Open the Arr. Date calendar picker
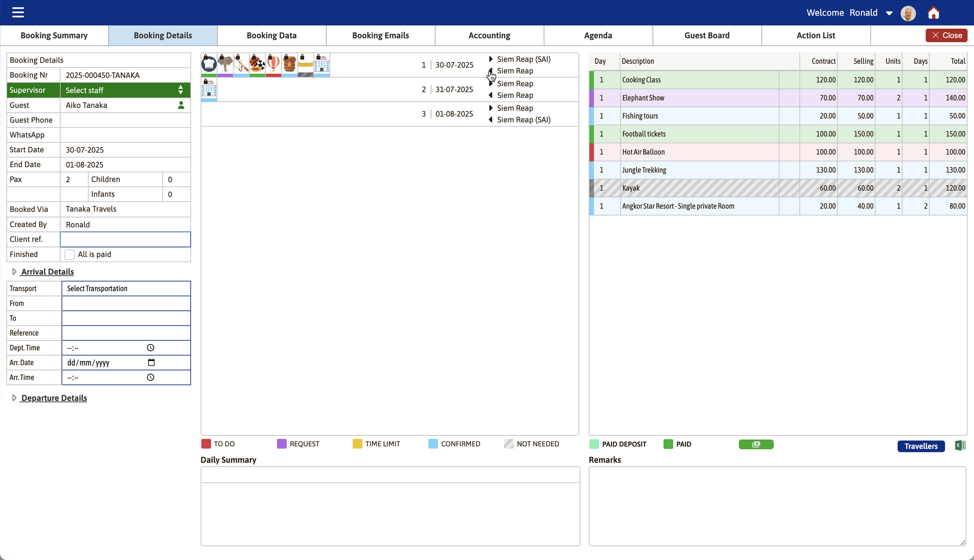 point(151,362)
